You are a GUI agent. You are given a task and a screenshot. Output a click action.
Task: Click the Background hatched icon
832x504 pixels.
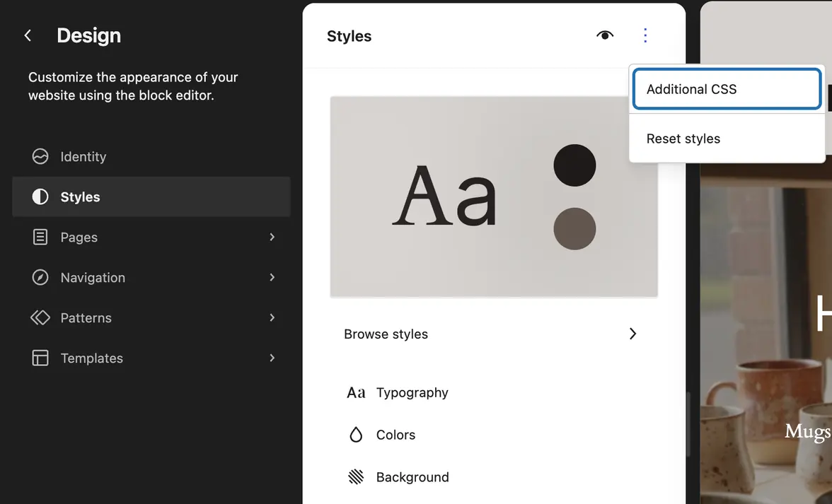pos(356,477)
